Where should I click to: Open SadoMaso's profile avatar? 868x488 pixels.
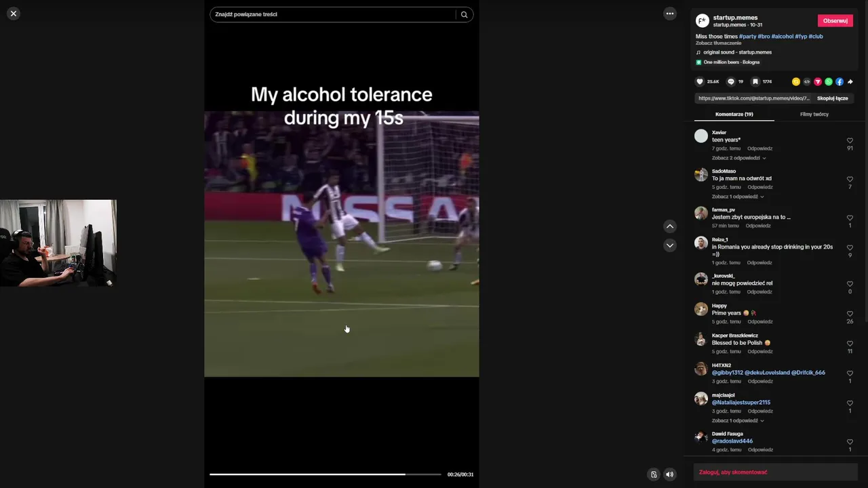coord(701,174)
